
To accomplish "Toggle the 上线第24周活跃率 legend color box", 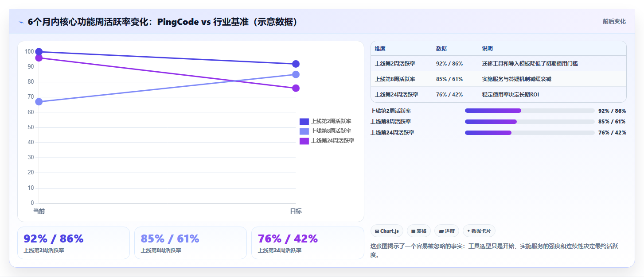I will click(x=304, y=141).
